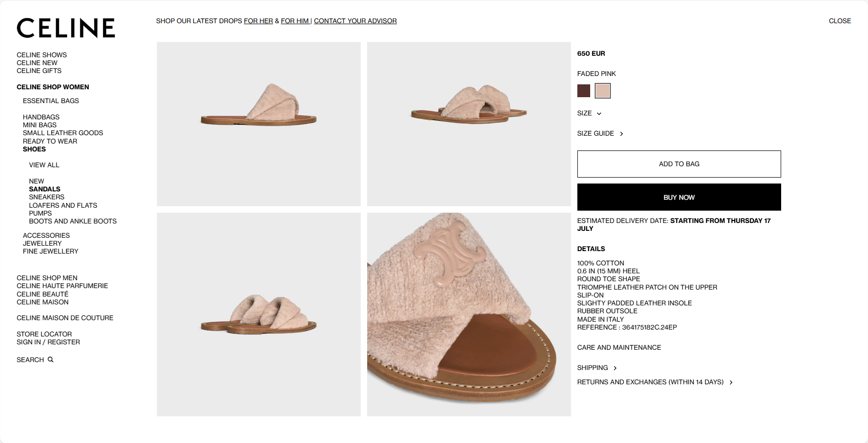Open the SIZE dropdown
868x443 pixels.
tap(589, 113)
